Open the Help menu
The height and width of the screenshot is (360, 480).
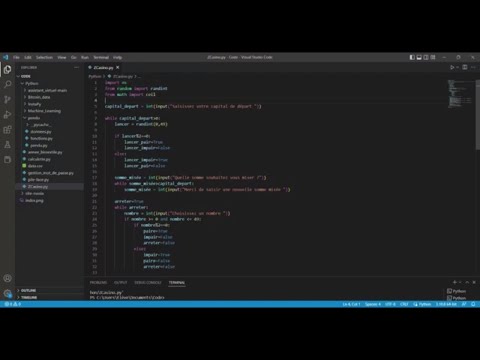pos(117,57)
